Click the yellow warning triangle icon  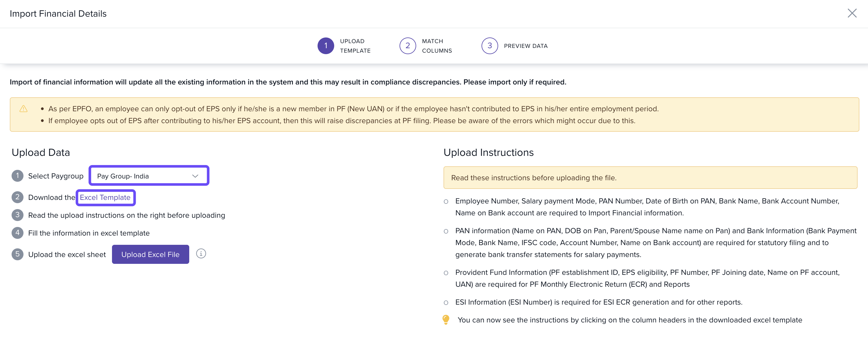pos(23,109)
